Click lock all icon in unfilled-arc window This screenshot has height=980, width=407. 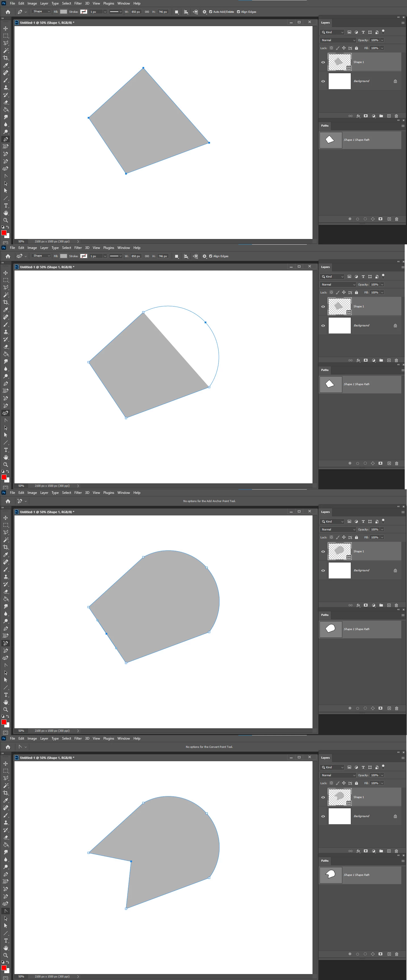tap(356, 293)
